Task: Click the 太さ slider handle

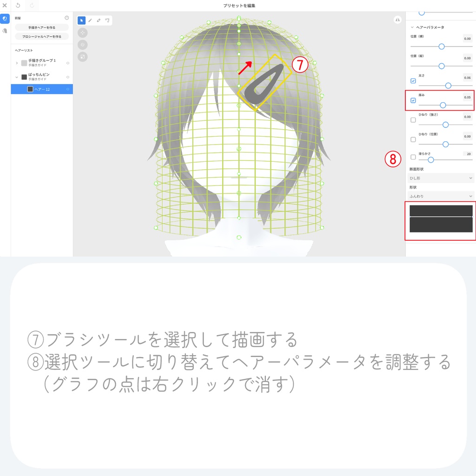Action: click(449, 86)
